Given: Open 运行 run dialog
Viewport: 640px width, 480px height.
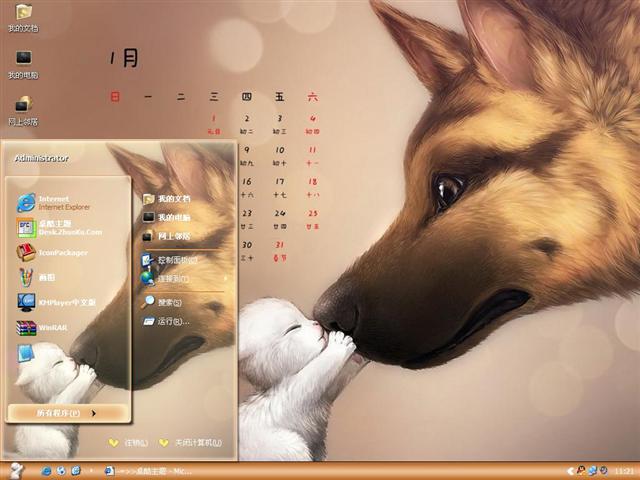Looking at the screenshot, I should click(x=166, y=322).
